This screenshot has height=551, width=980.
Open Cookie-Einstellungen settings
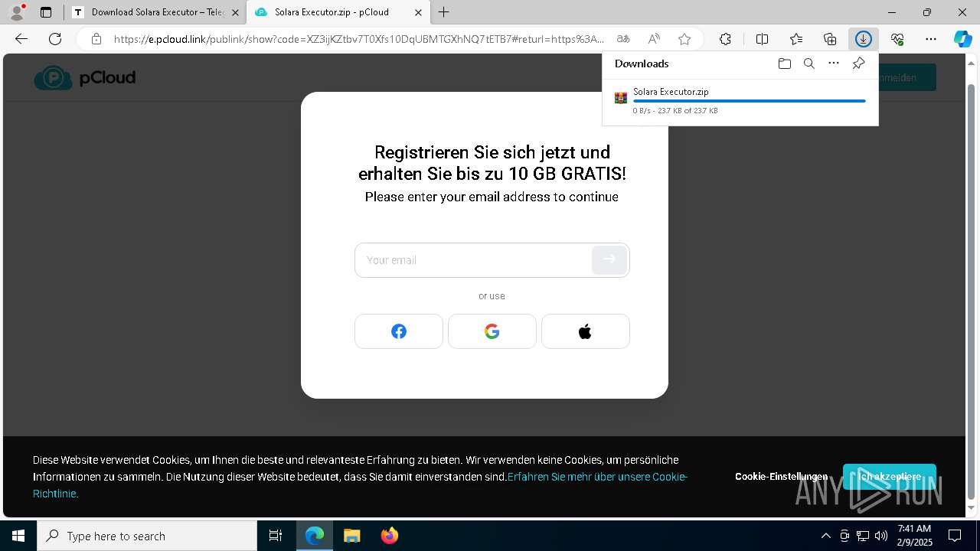[781, 477]
